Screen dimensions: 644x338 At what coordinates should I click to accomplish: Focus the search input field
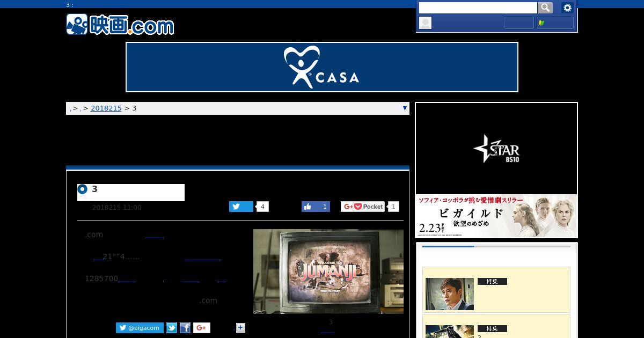tap(478, 8)
